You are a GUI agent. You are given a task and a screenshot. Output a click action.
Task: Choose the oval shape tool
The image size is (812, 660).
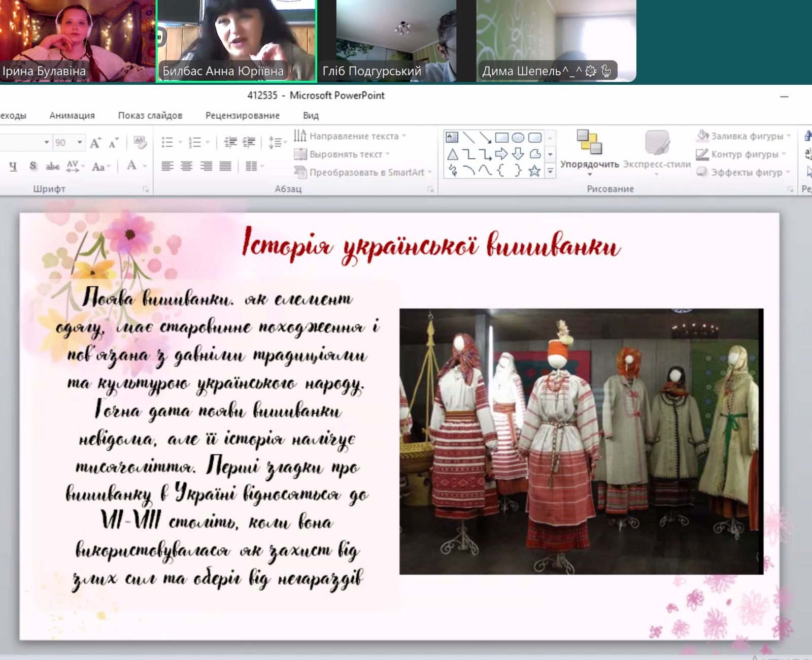click(518, 138)
